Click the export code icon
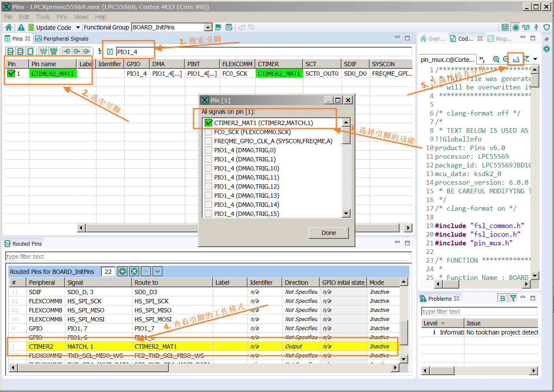The height and width of the screenshot is (392, 554). (x=516, y=59)
